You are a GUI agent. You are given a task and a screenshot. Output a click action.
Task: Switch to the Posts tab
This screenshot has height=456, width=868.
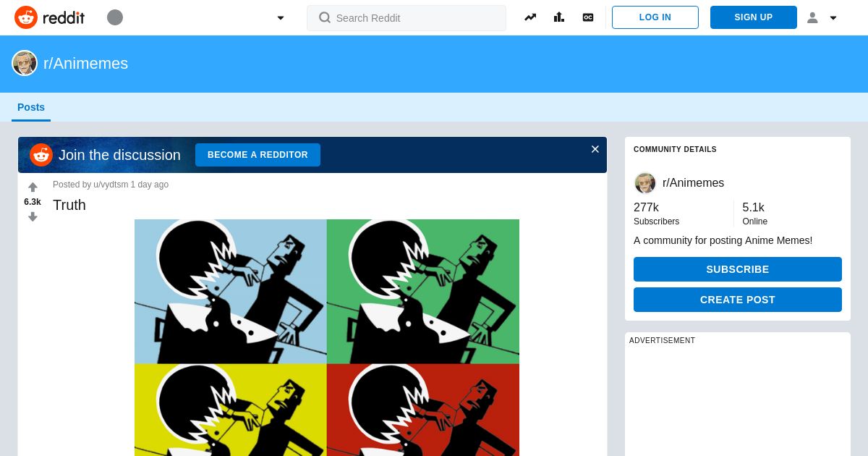point(31,107)
